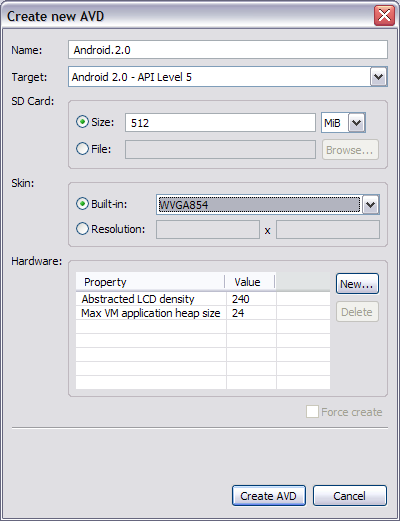The image size is (400, 521).
Task: Open the Target dropdown arrow
Action: pos(378,77)
